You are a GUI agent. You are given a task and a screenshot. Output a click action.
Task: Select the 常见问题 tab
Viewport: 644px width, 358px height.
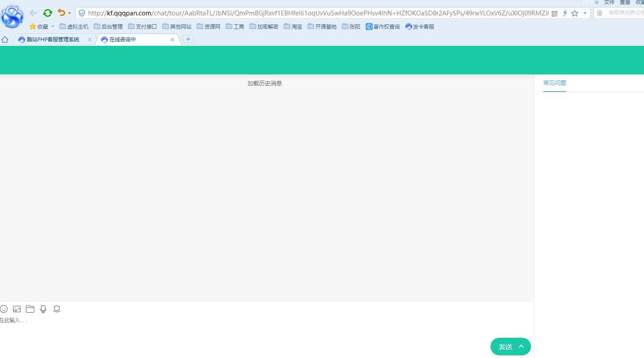tap(554, 83)
